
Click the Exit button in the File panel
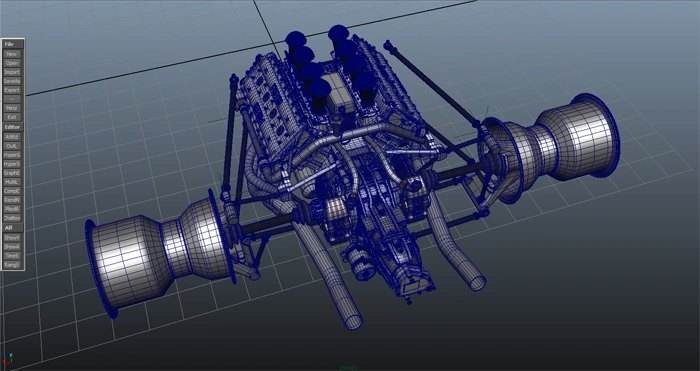[12, 117]
